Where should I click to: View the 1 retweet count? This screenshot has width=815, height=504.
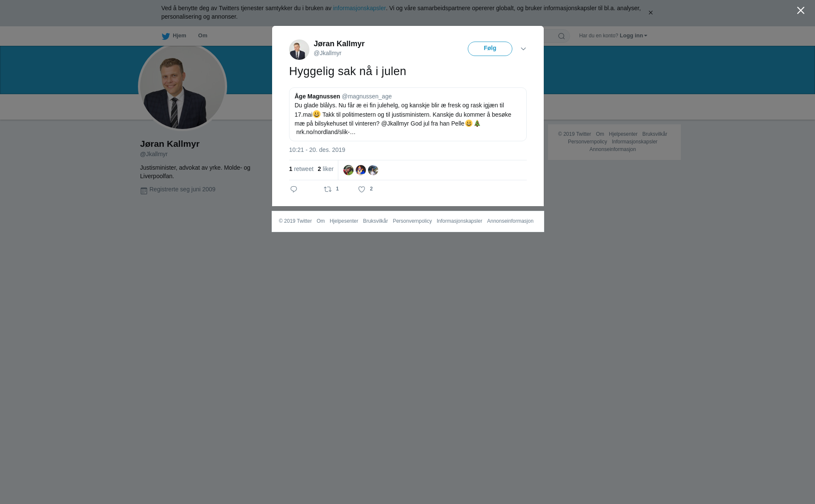(301, 169)
